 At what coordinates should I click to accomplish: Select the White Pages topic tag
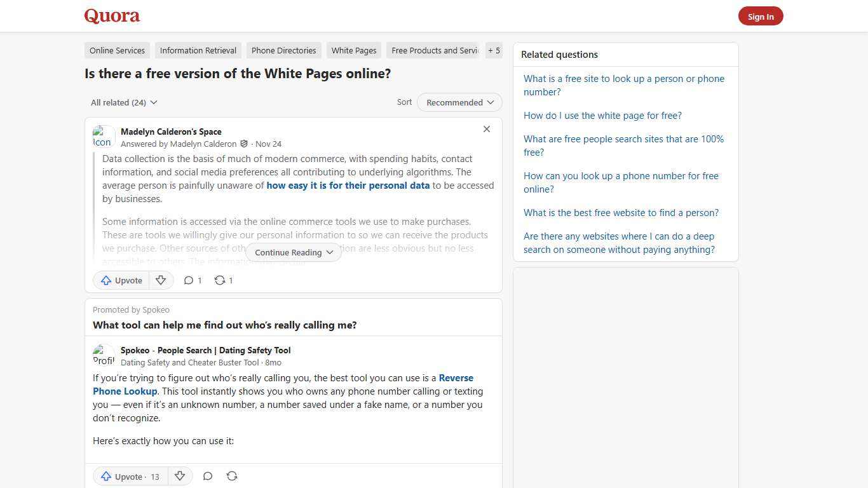click(353, 50)
